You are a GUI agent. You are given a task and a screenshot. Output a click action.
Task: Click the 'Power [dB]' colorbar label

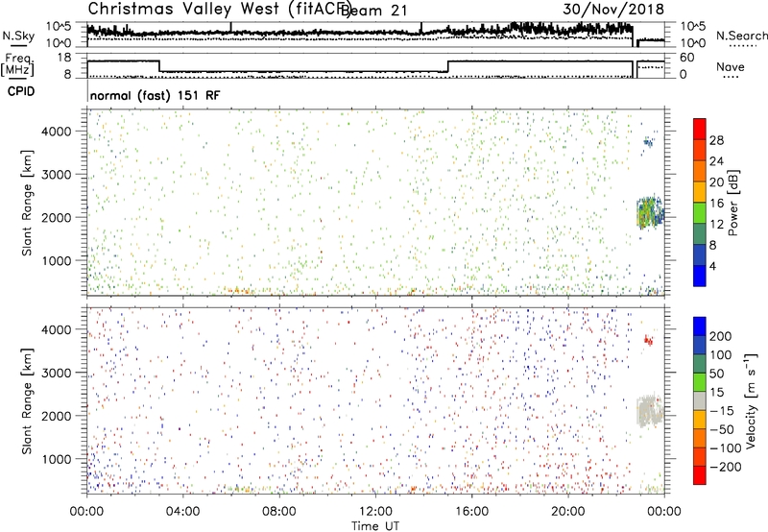[x=732, y=203]
